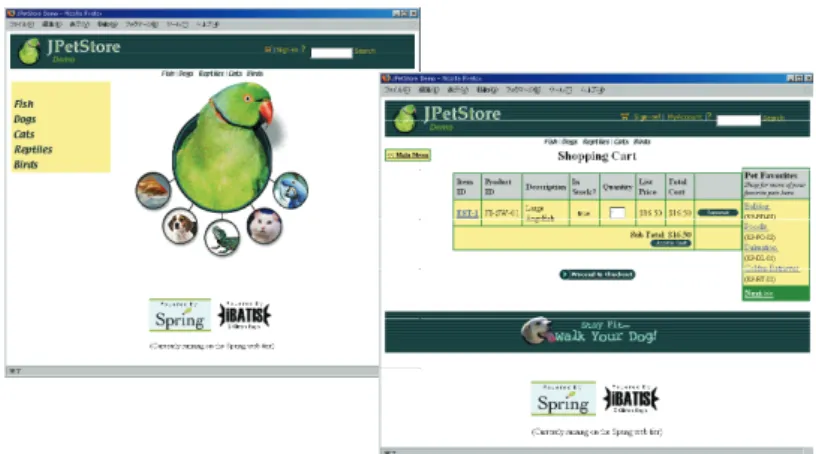816x454 pixels.
Task: Open cart icon in home window header
Action: point(268,49)
